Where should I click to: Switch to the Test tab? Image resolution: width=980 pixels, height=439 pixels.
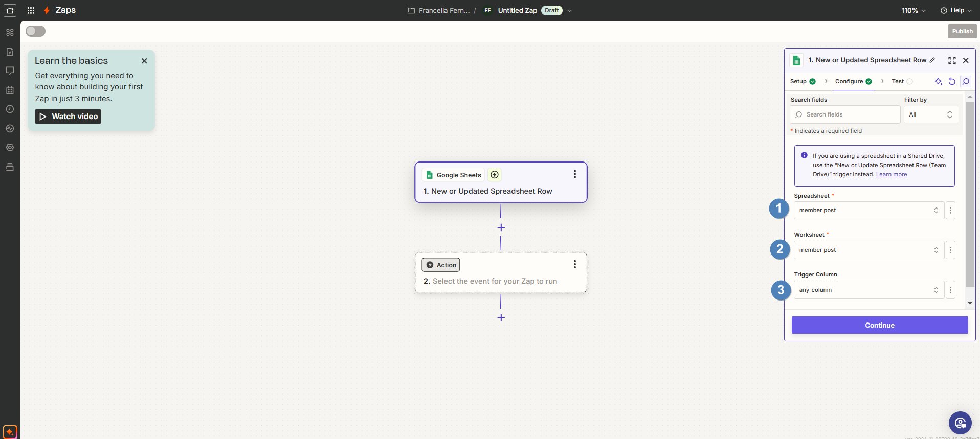point(902,81)
